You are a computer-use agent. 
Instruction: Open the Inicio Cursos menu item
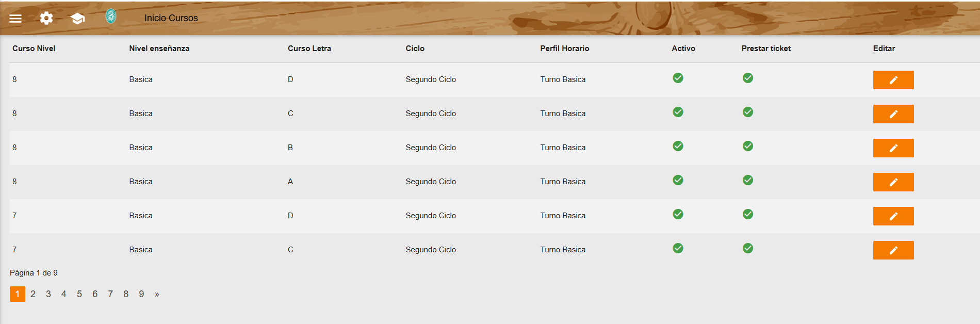point(171,18)
